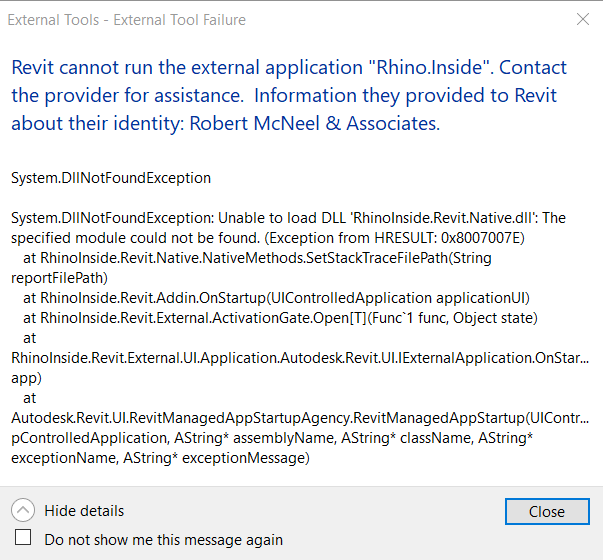Click the standalone 'System.DllNotFoundException' line
Viewport: 603px width, 560px height.
[x=111, y=178]
